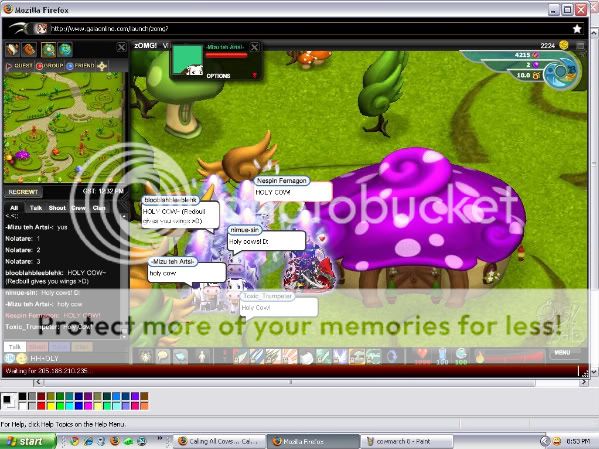The width and height of the screenshot is (599, 449).
Task: Click the yellow smiley emoticon icon
Action: 22,358
